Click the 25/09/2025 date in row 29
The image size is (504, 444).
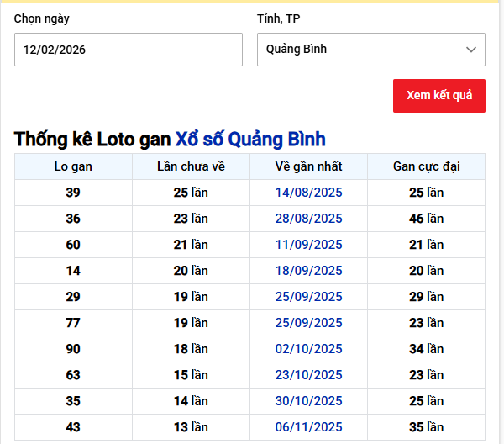click(x=308, y=297)
